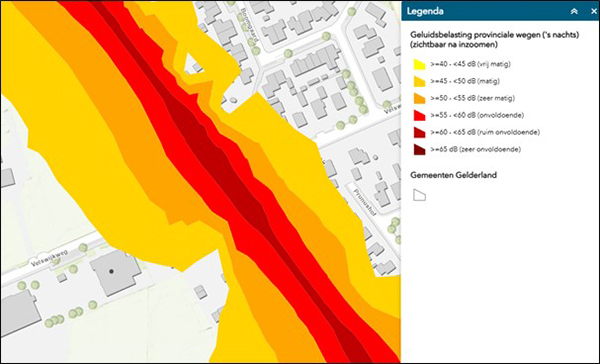This screenshot has height=364, width=600.
Task: Select the >=45 - <50 dB swatch
Action: tap(419, 81)
